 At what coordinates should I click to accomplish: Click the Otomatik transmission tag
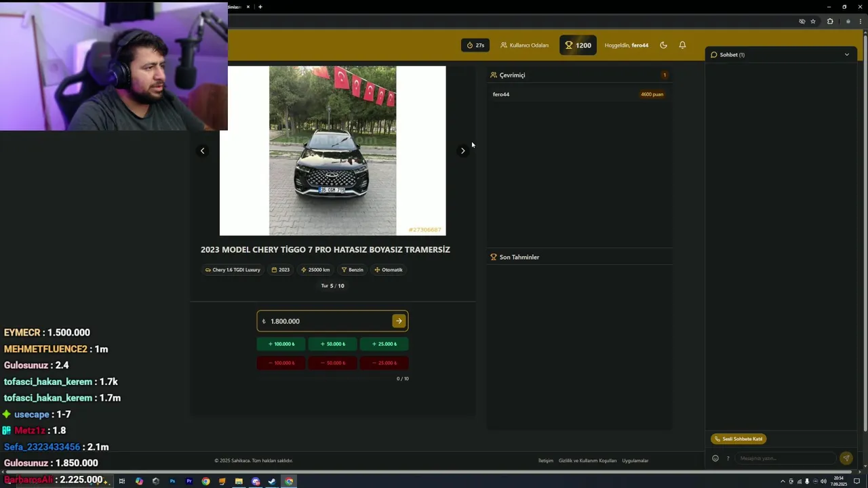[388, 270]
